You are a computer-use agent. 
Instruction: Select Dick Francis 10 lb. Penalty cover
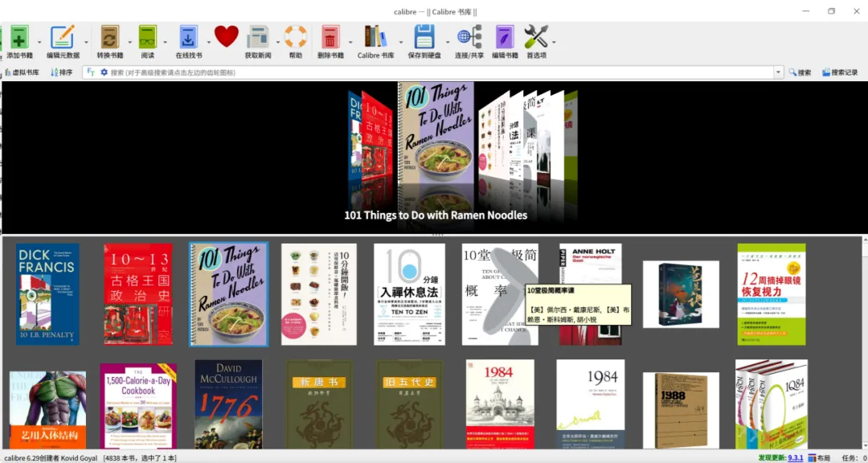click(47, 294)
